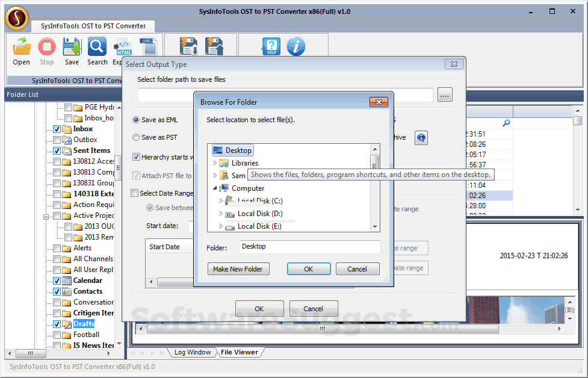
Task: Expand the Sam user folder arrow
Action: [x=215, y=176]
